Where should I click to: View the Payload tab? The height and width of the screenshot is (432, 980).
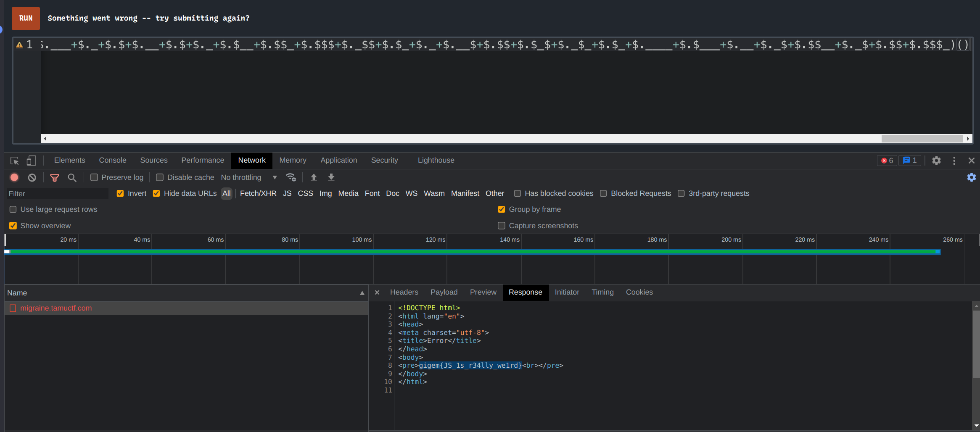[444, 292]
